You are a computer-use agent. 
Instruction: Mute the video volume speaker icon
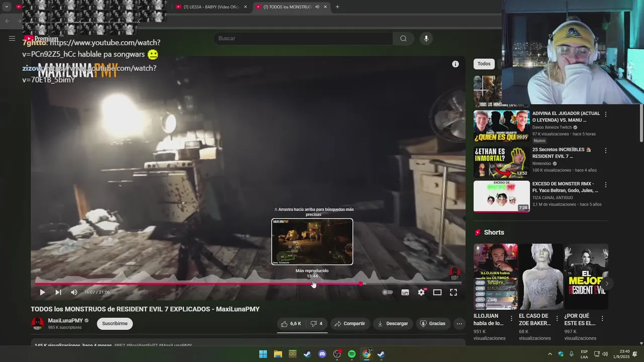coord(74,292)
